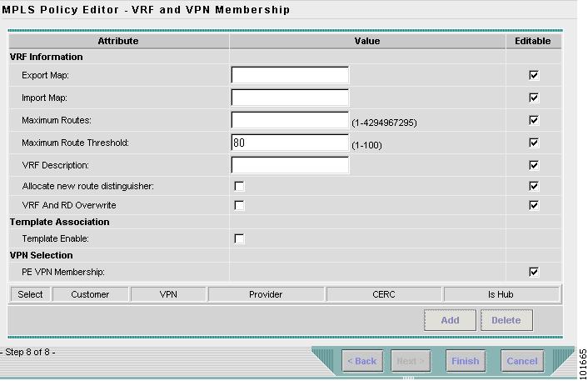Toggle Editable checkbox for VRF Description
588x381 pixels.
(534, 165)
